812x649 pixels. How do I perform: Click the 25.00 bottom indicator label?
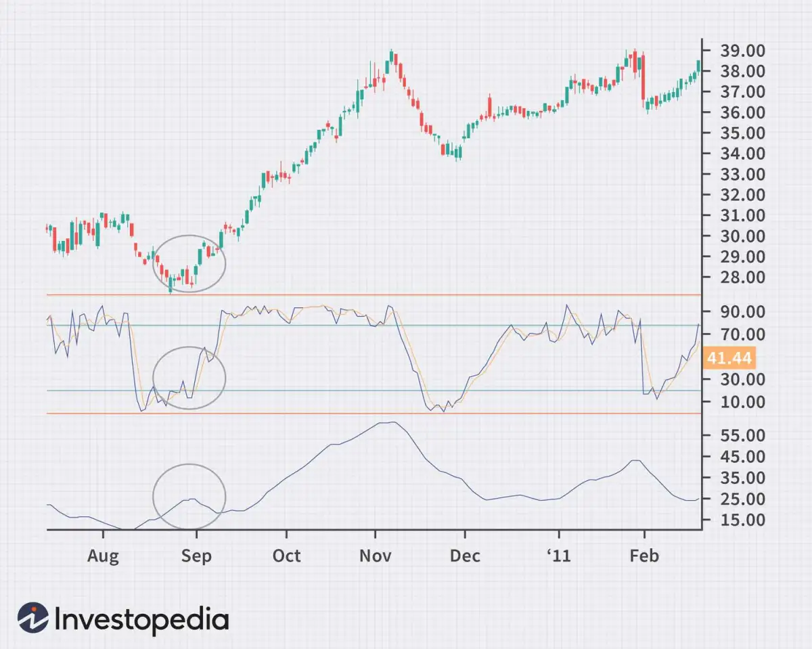tap(742, 499)
